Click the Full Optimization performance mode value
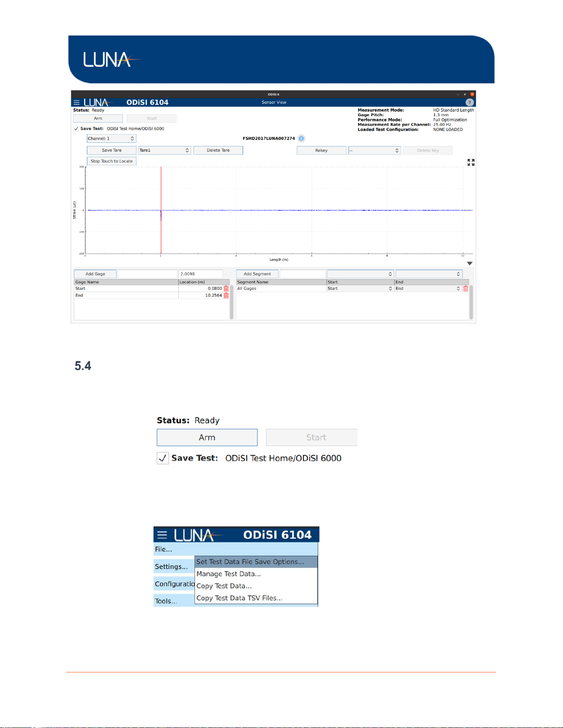 tap(450, 120)
